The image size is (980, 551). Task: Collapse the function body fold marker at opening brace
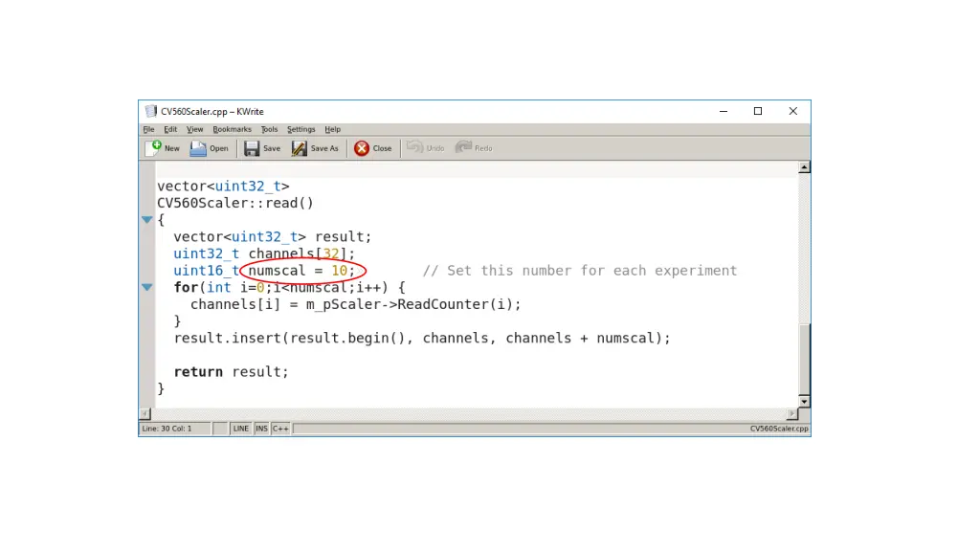147,220
